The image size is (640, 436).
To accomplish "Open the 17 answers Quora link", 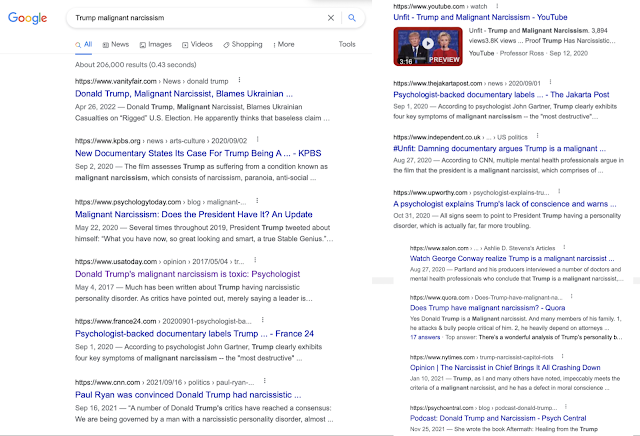I will (x=425, y=337).
